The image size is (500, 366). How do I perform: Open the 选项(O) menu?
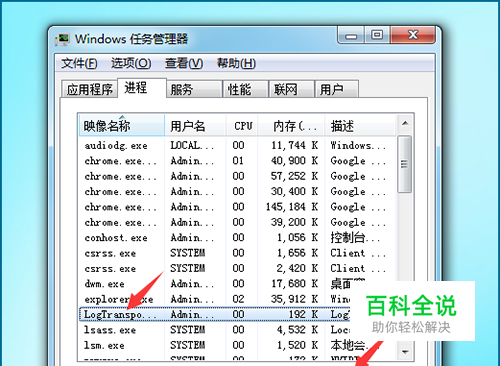[131, 63]
